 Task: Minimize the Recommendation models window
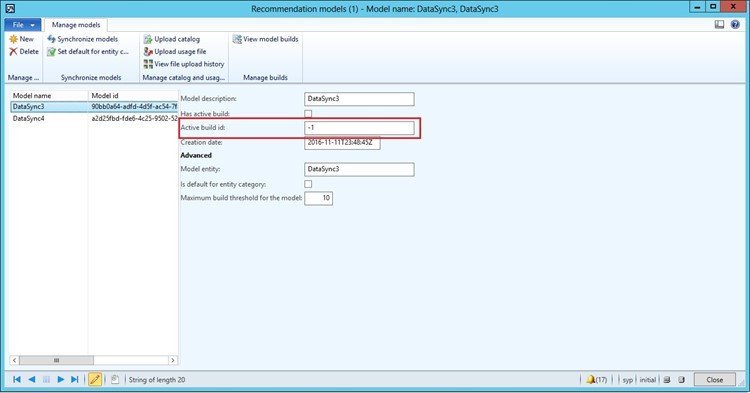pos(697,7)
